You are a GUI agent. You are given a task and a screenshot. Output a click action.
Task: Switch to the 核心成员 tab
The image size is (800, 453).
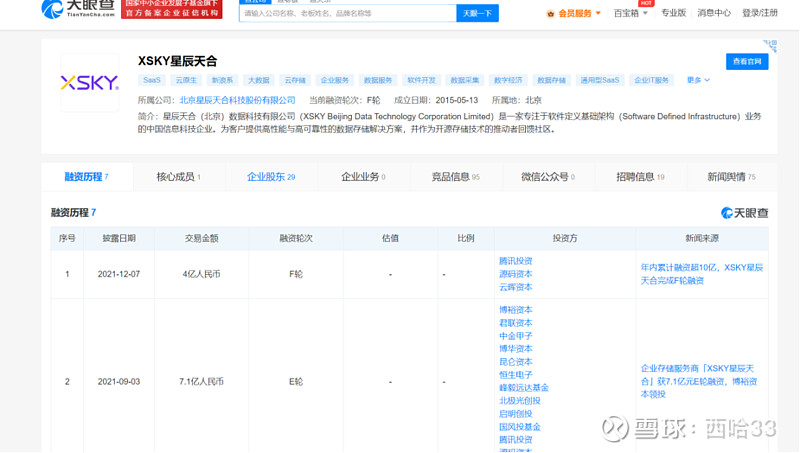point(178,177)
